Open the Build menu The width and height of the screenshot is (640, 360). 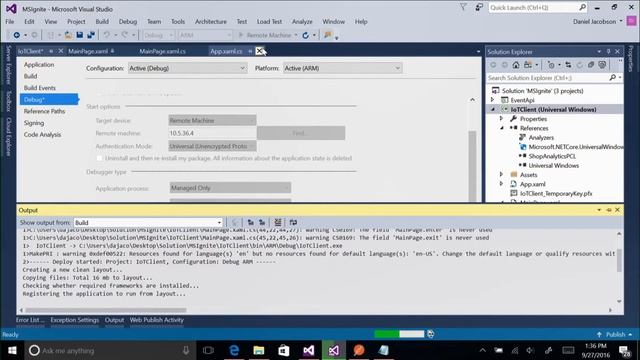(102, 22)
